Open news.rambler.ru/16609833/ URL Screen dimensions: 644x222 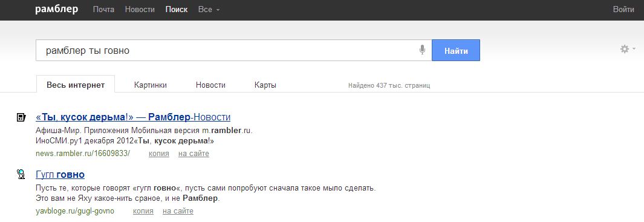(x=83, y=154)
